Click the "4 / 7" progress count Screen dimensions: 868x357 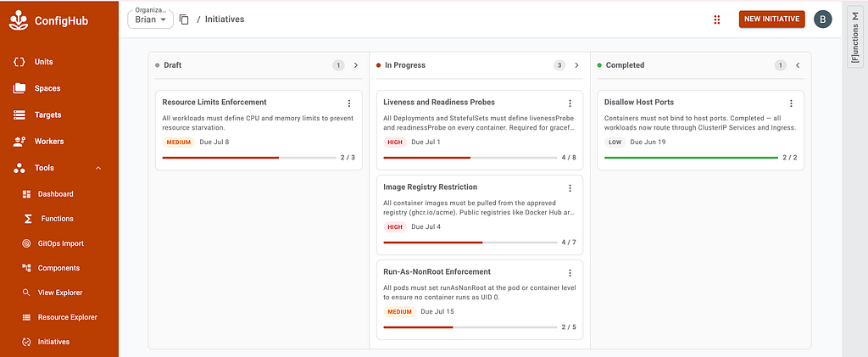[x=569, y=243]
